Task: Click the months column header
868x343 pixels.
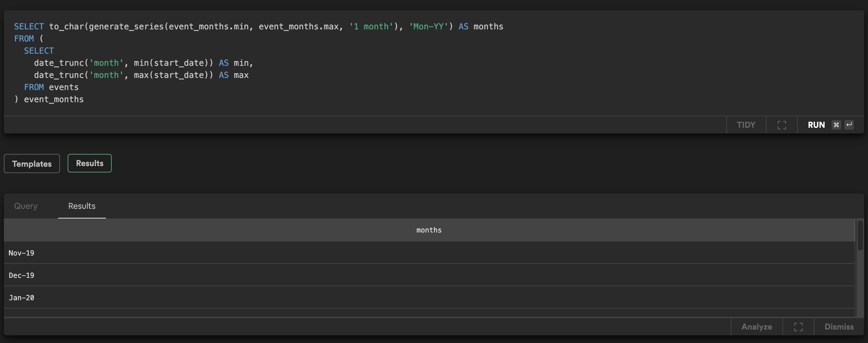Action: pyautogui.click(x=428, y=230)
